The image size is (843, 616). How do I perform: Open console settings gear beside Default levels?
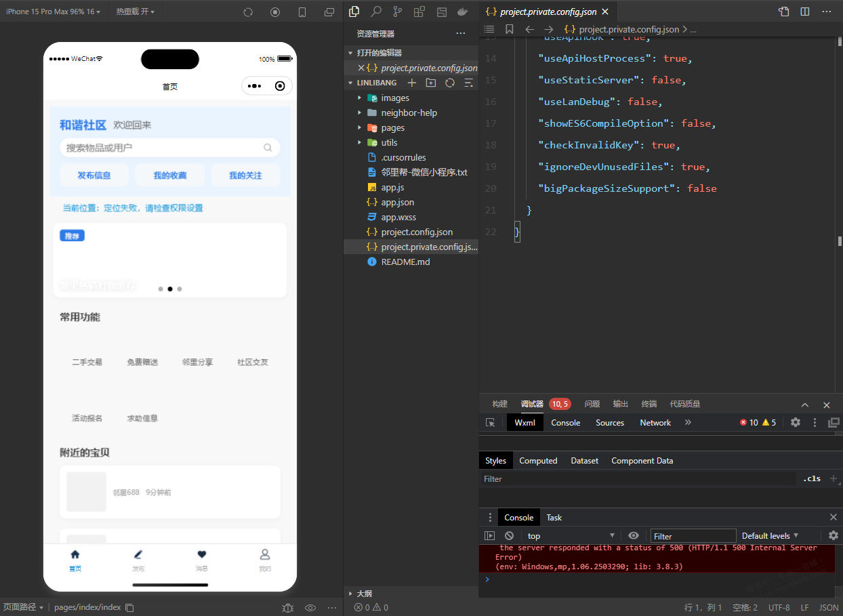coord(834,535)
